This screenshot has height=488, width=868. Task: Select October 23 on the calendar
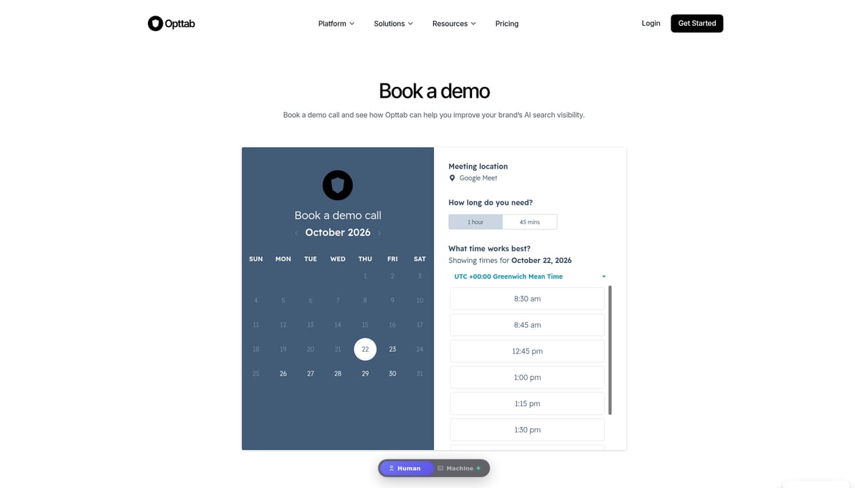(393, 349)
